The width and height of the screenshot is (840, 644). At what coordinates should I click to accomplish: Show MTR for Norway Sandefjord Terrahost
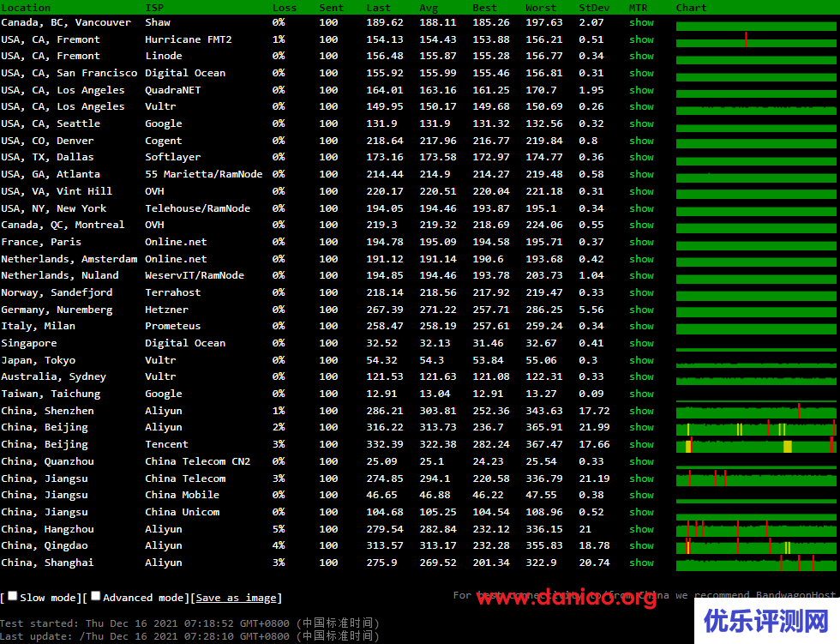click(x=641, y=292)
